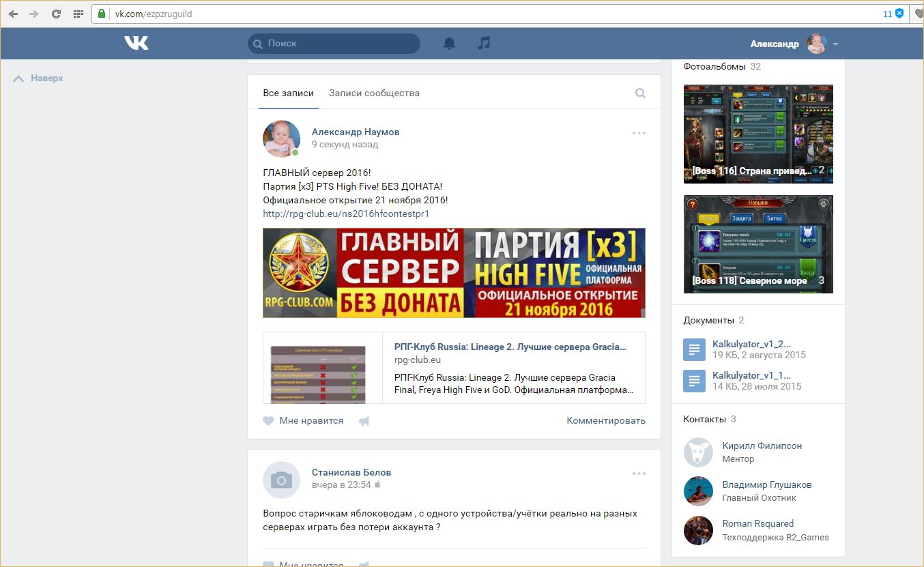Open contact Кирилл Филипсон
Viewport: 924px width, 567px height.
click(762, 446)
